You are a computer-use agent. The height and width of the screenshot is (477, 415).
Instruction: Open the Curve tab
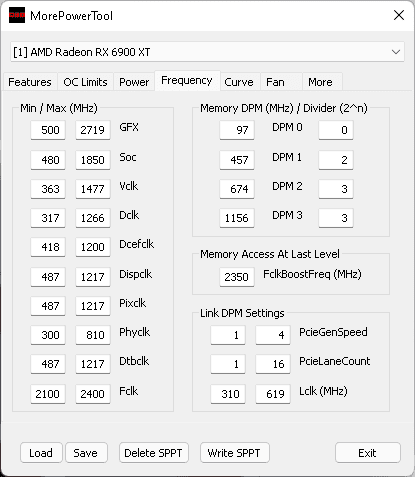(x=239, y=82)
